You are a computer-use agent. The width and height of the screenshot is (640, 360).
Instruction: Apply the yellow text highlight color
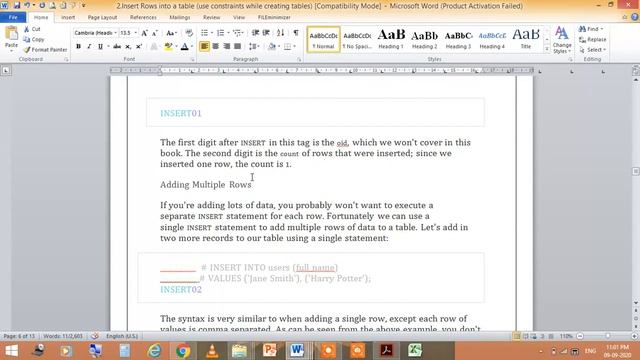[x=168, y=47]
